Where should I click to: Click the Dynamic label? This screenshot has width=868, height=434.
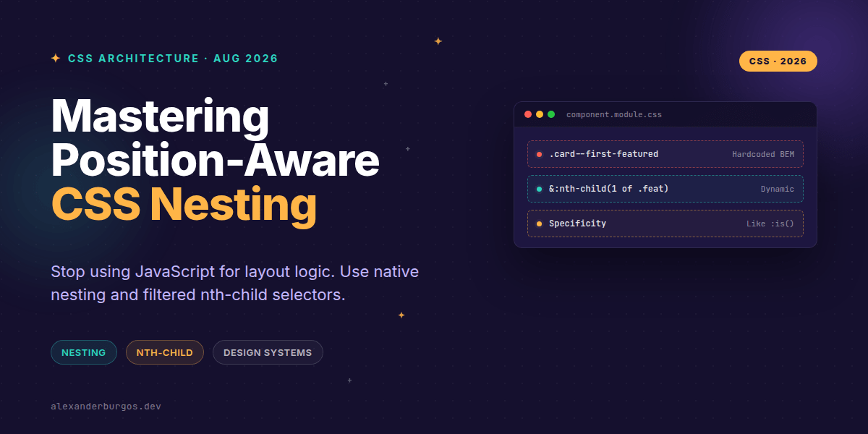pos(777,189)
